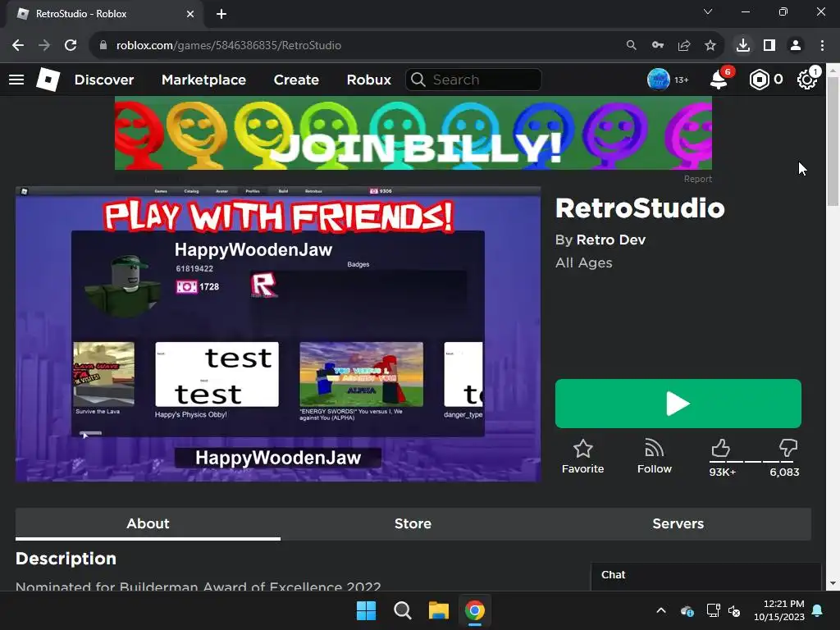Open the settings gear icon
840x630 pixels.
click(807, 80)
